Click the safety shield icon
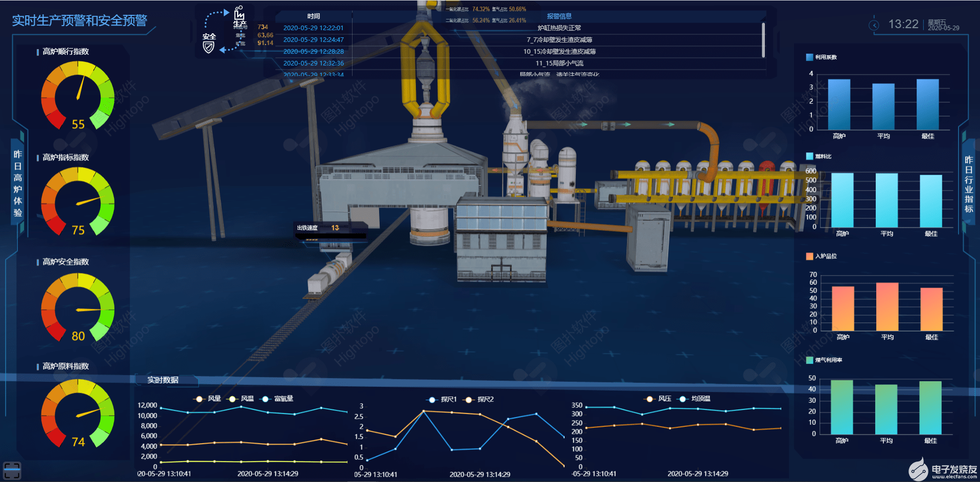This screenshot has height=482, width=980. click(208, 47)
